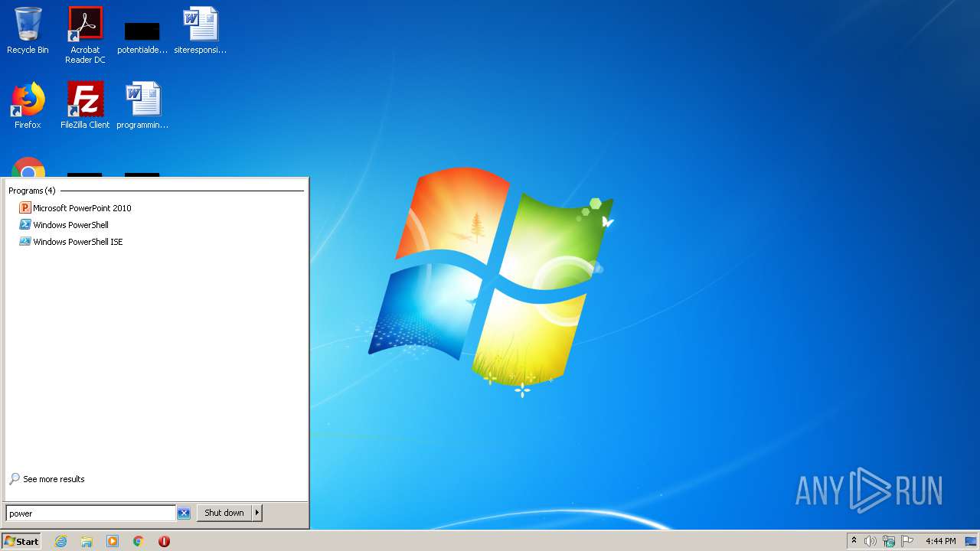
Task: Open Windows PowerShell ISE result
Action: (71, 242)
